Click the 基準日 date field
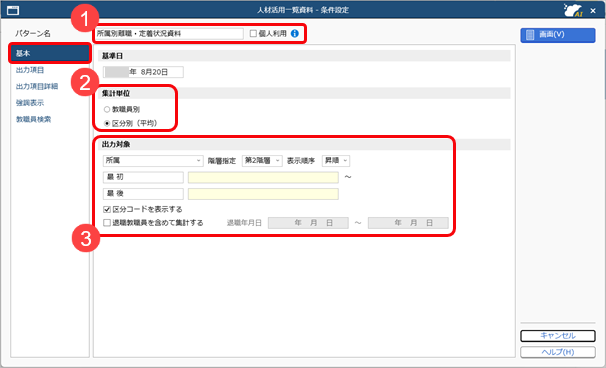The image size is (606, 368). click(143, 72)
